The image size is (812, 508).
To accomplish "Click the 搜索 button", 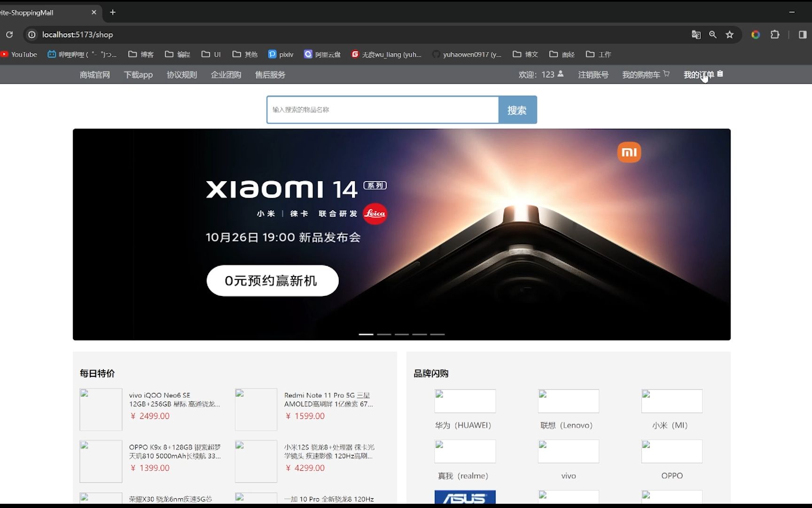I will 517,110.
